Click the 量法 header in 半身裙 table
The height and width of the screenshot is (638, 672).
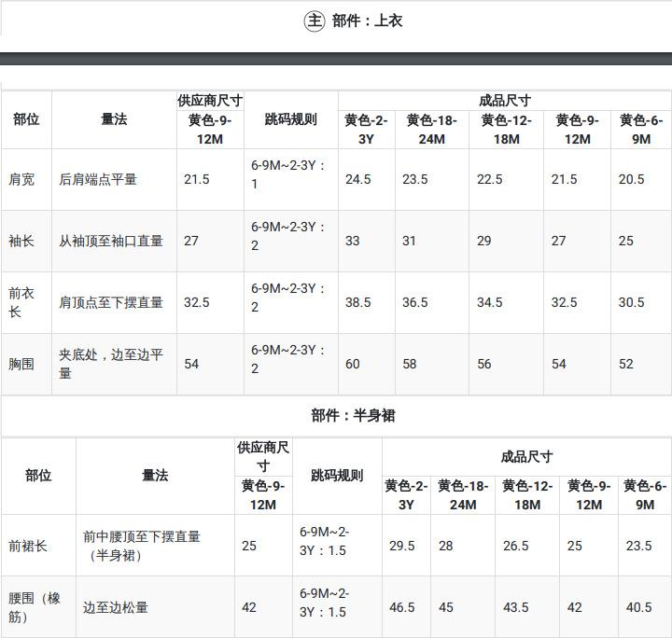click(x=155, y=476)
